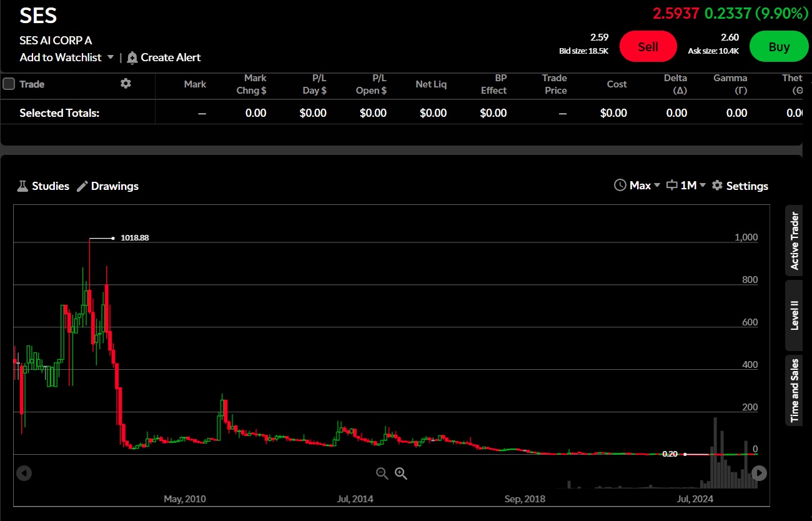
Task: Click the 600 price axis label
Action: pyautogui.click(x=750, y=322)
